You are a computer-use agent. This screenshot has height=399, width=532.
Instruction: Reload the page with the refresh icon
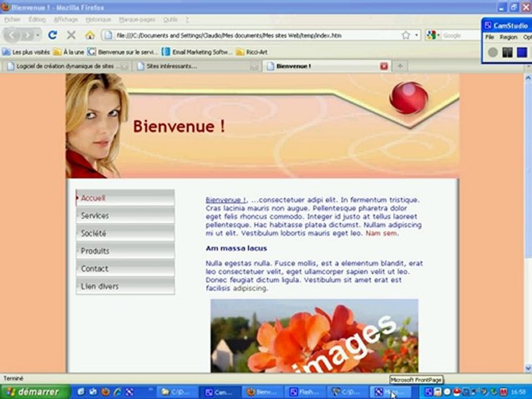tap(52, 35)
